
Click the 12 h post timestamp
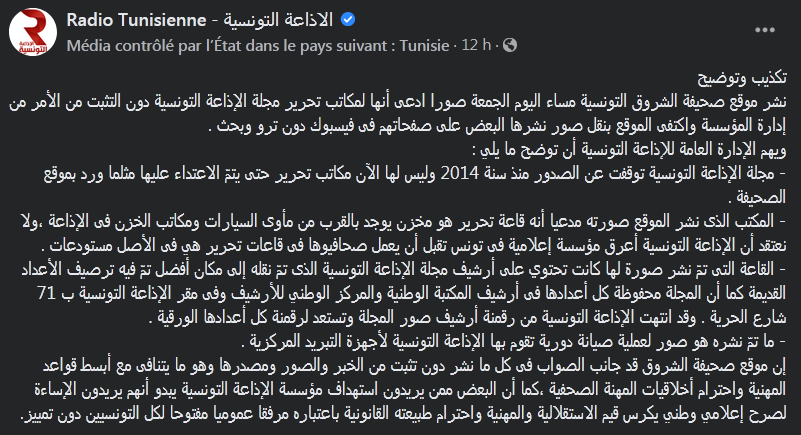click(476, 45)
